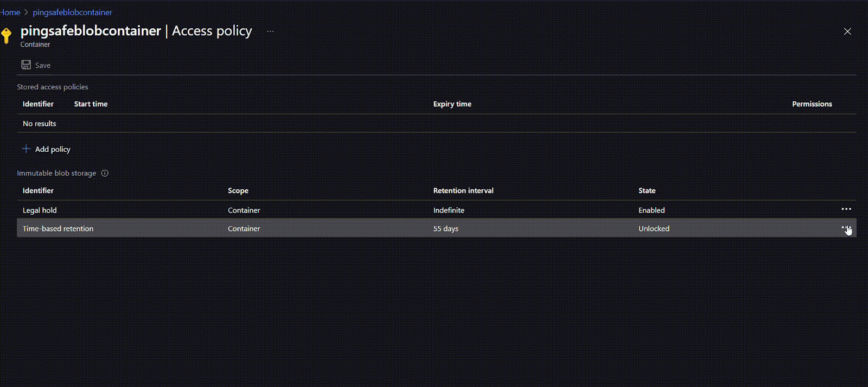The image size is (868, 387).
Task: Click the plus icon to add policy
Action: pyautogui.click(x=26, y=149)
